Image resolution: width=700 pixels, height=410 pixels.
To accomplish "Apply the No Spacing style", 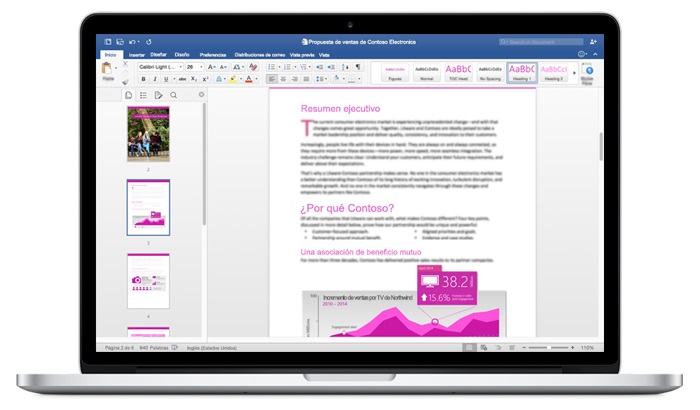I will (490, 72).
